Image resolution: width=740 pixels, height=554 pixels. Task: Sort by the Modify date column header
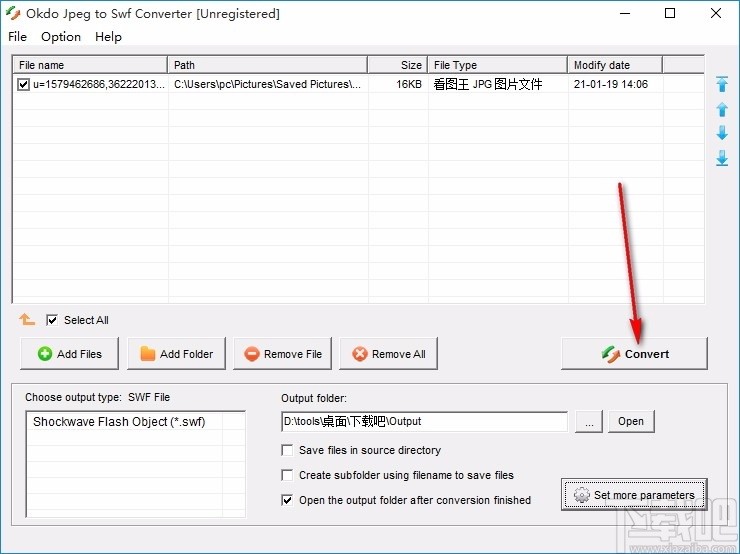615,65
